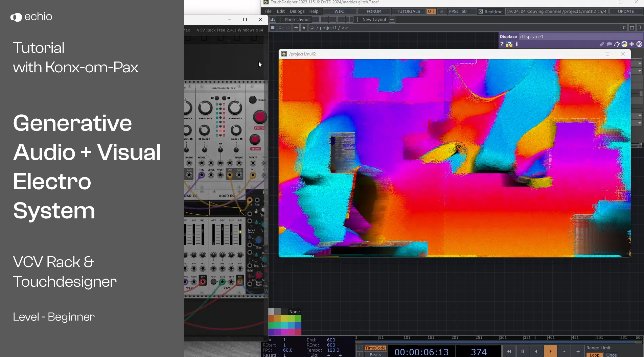
Task: Open the speech bubble comment icon for Displace
Action: point(609,44)
